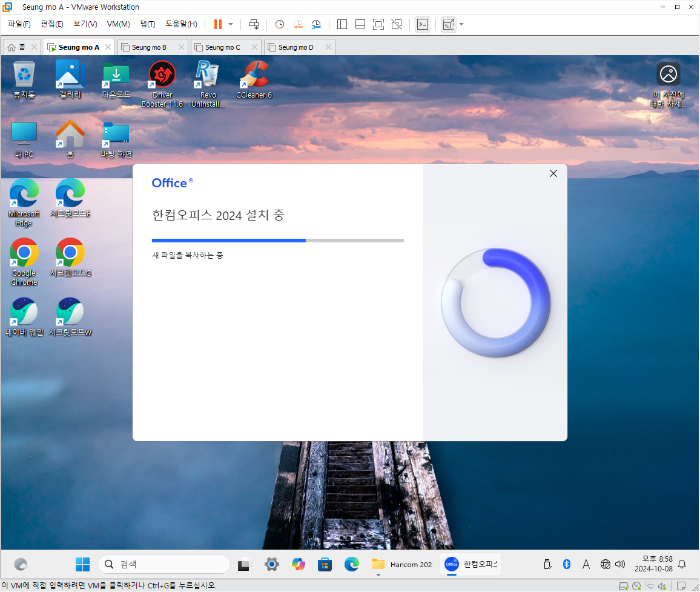Select the 내 PC desktop icon

point(24,140)
